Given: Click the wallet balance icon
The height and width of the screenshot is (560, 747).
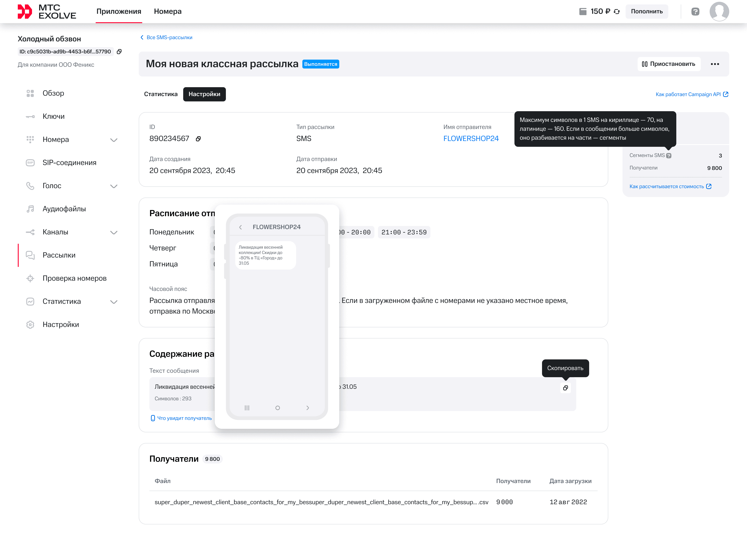Looking at the screenshot, I should pos(583,12).
